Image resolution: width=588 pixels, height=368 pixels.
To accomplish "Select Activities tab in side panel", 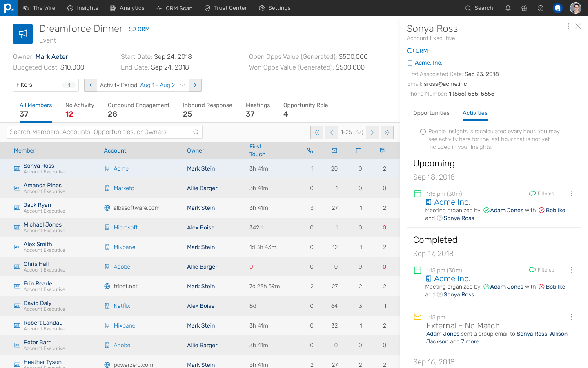I will (x=475, y=113).
